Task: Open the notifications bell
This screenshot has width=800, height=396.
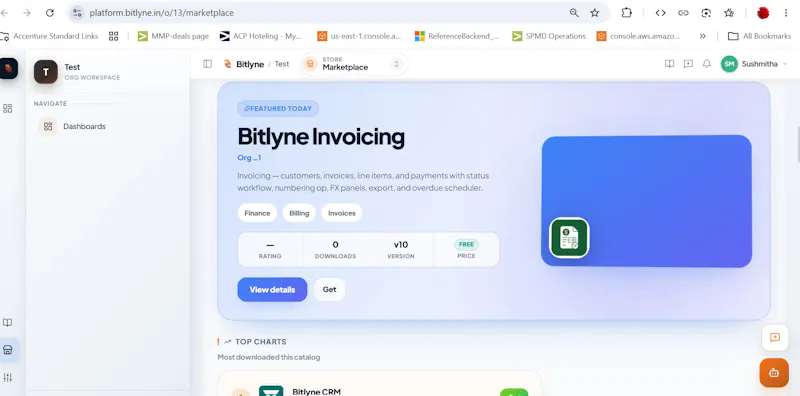Action: (707, 64)
